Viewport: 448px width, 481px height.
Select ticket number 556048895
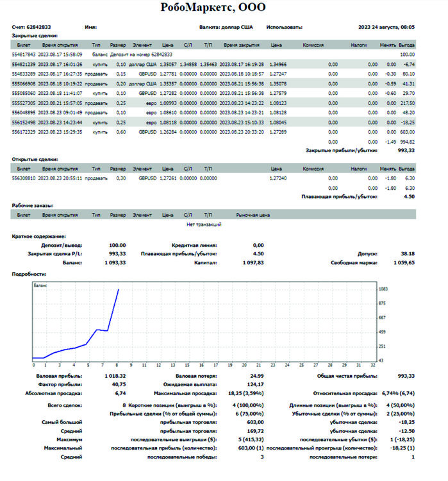click(x=24, y=113)
